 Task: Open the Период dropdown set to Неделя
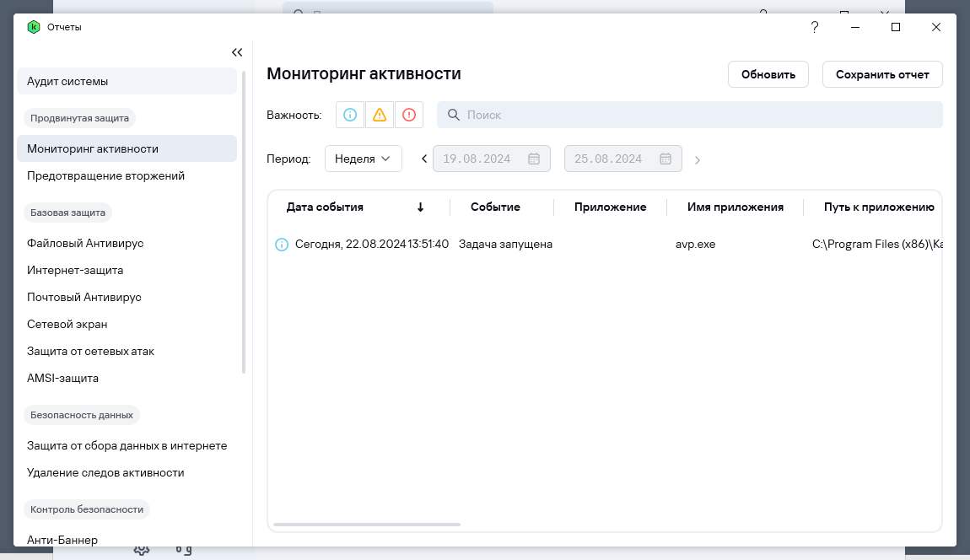364,159
